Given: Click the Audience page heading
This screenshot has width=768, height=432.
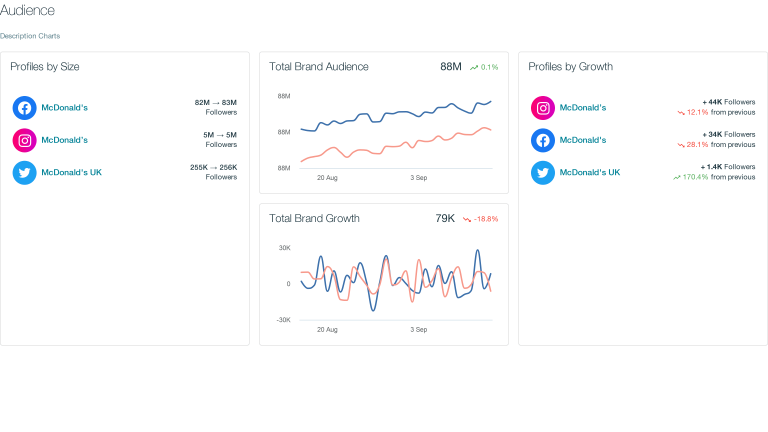Looking at the screenshot, I should point(27,10).
